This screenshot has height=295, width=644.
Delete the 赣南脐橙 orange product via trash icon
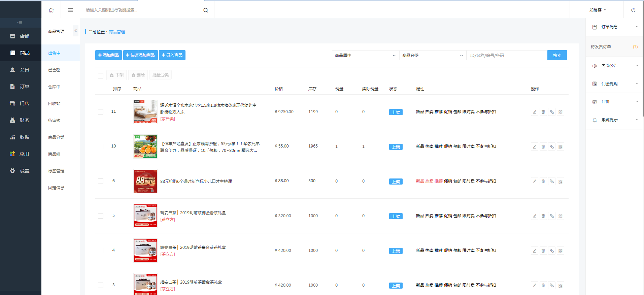pos(543,147)
